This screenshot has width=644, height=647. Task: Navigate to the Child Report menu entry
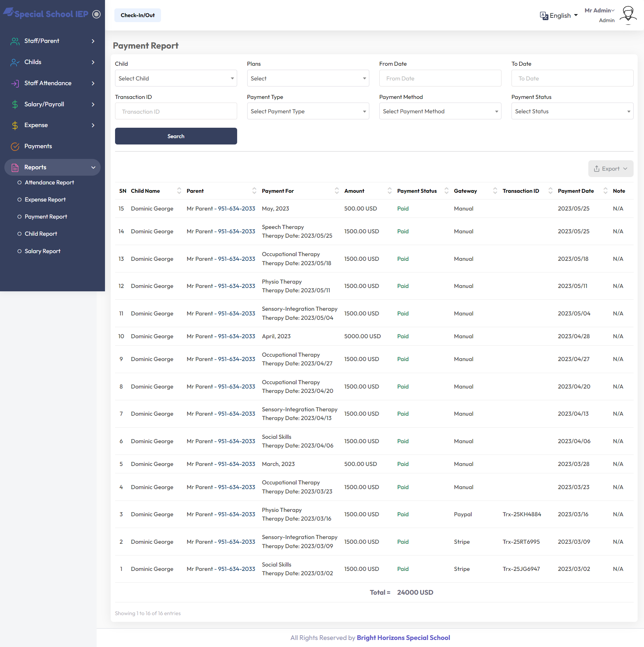[x=41, y=233]
